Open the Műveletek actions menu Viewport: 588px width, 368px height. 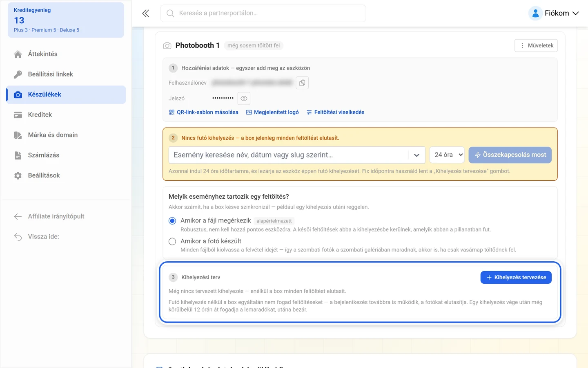(536, 46)
